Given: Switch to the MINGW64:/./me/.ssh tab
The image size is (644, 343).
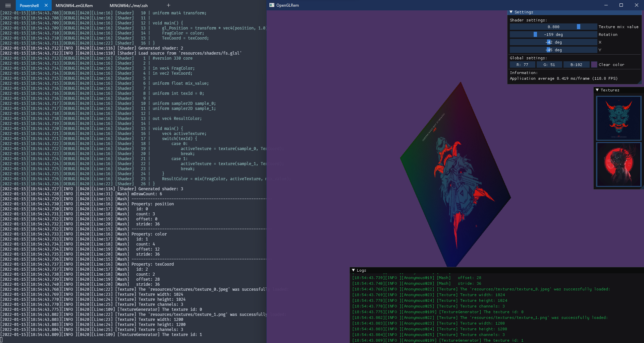Looking at the screenshot, I should click(128, 5).
